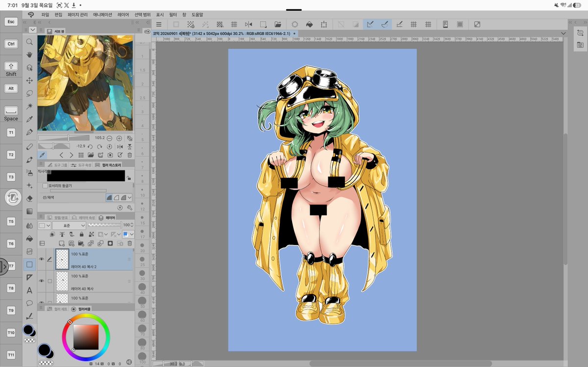Adjust the layer opacity slider
Image resolution: width=588 pixels, height=367 pixels.
point(105,225)
